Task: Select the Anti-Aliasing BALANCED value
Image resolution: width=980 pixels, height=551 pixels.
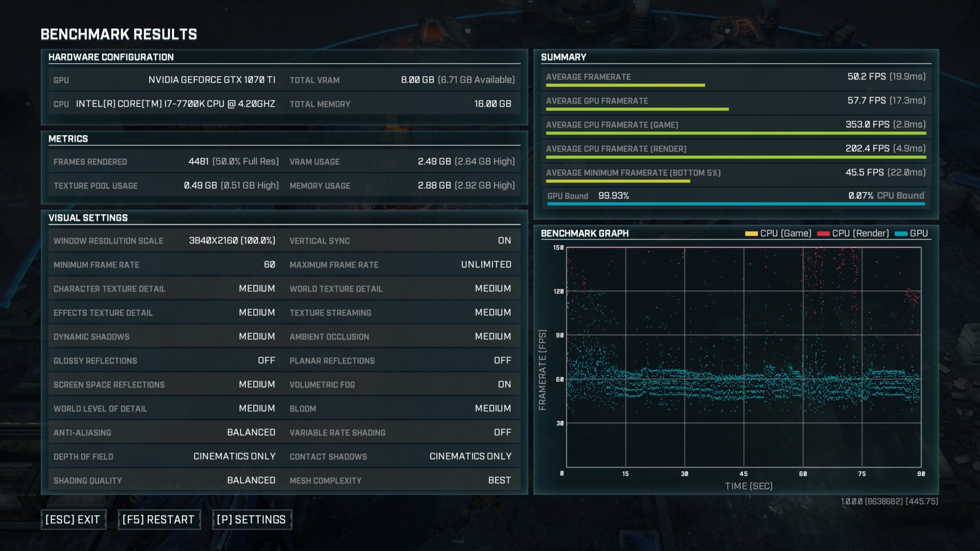Action: click(251, 433)
